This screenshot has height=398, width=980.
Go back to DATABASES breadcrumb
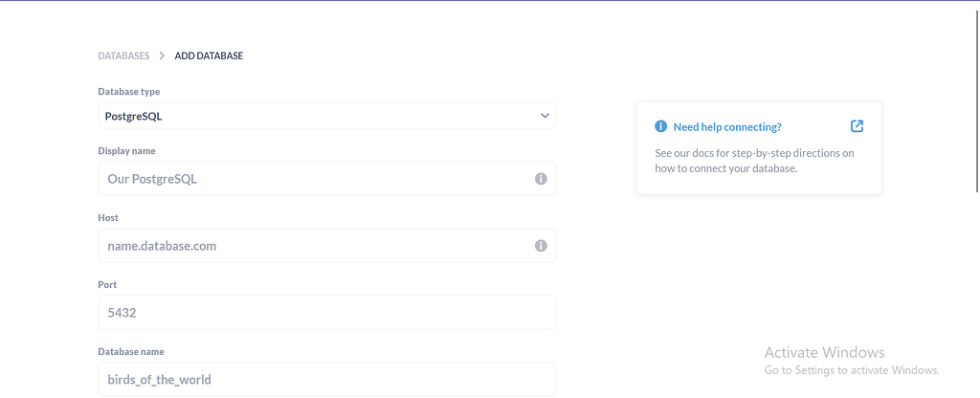click(x=123, y=55)
